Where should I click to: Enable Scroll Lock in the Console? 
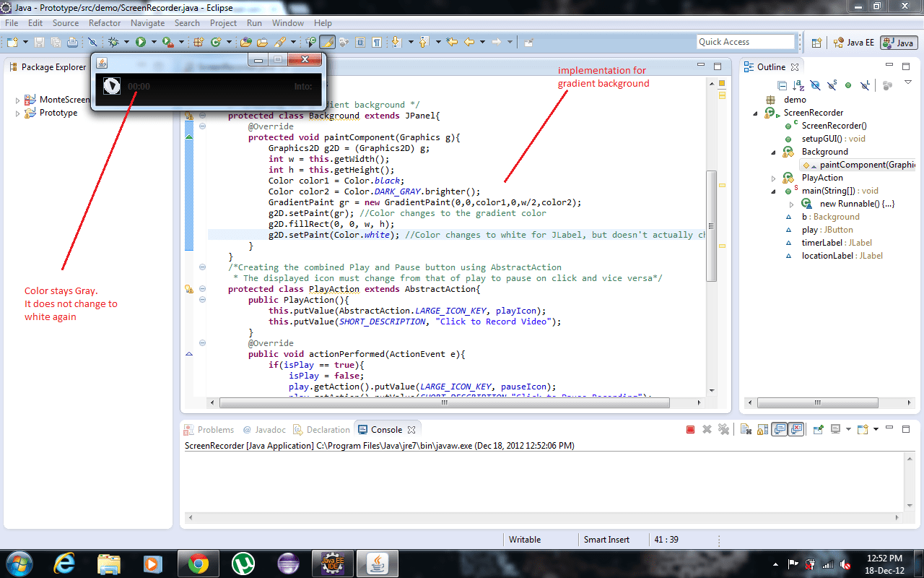pyautogui.click(x=762, y=428)
